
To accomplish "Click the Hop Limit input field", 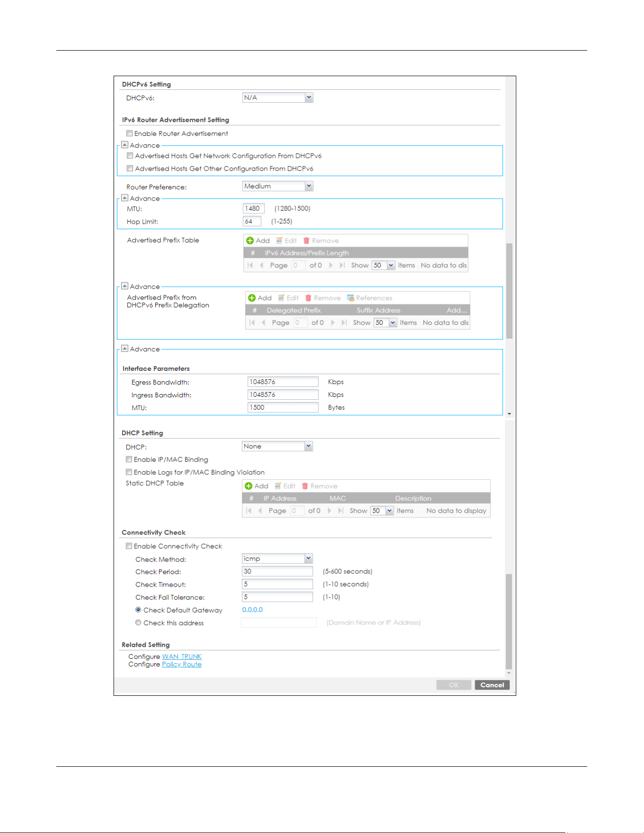I will pos(252,221).
